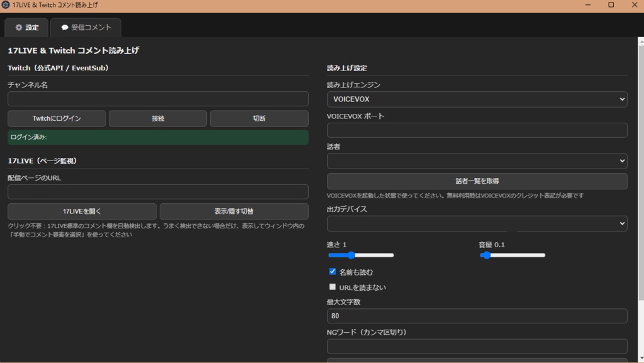Image resolution: width=644 pixels, height=363 pixels.
Task: Adjust the 速さ speed slider
Action: pos(361,255)
